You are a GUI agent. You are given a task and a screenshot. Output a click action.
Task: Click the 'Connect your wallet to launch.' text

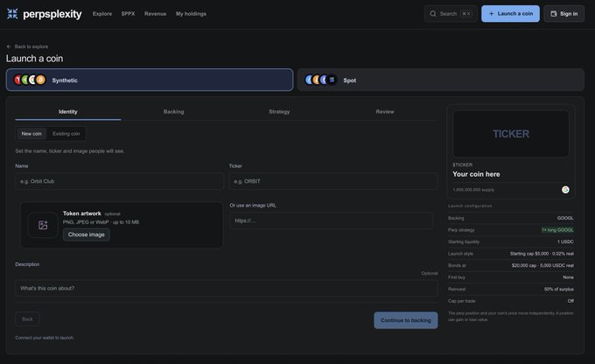coord(45,338)
